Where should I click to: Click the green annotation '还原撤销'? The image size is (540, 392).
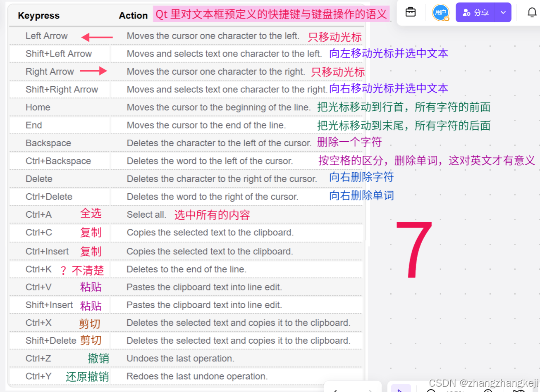(x=87, y=376)
